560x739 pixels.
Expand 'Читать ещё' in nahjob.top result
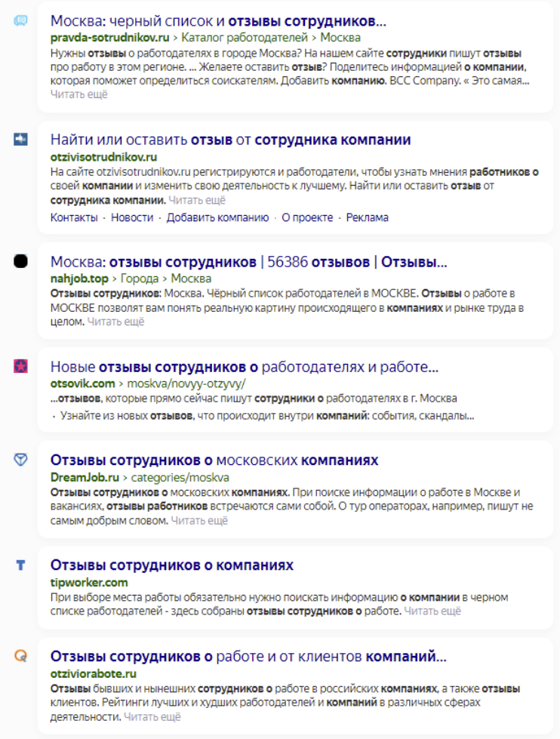tap(115, 322)
